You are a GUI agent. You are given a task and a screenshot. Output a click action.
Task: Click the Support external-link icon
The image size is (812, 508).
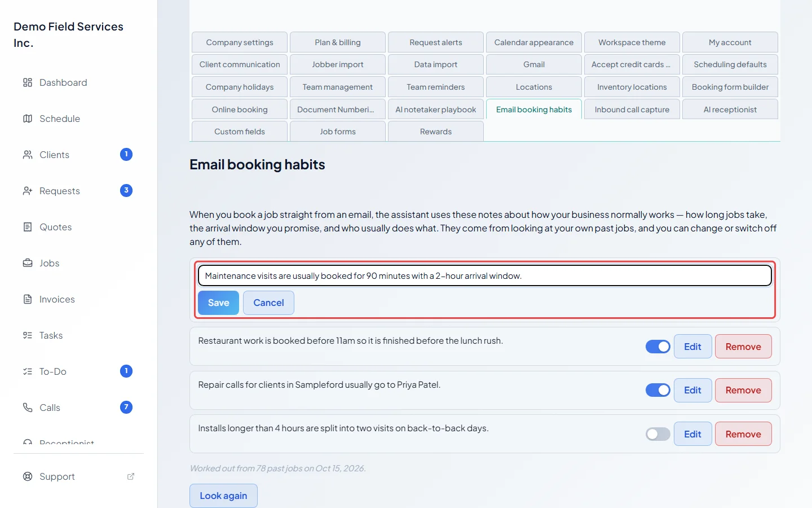point(131,476)
